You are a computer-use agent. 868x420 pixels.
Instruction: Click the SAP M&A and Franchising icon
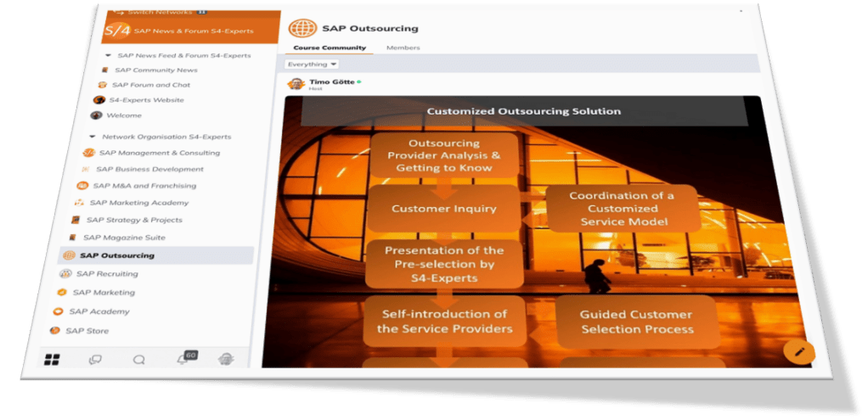pos(82,186)
